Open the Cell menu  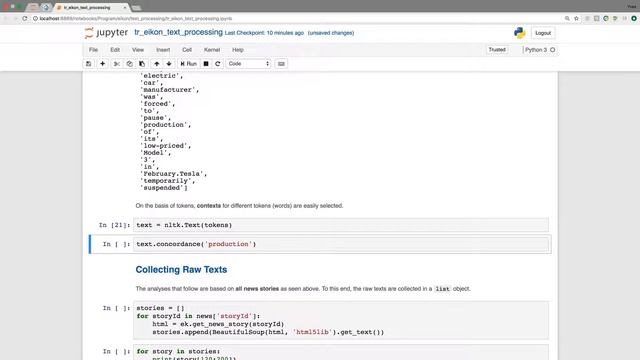point(187,50)
